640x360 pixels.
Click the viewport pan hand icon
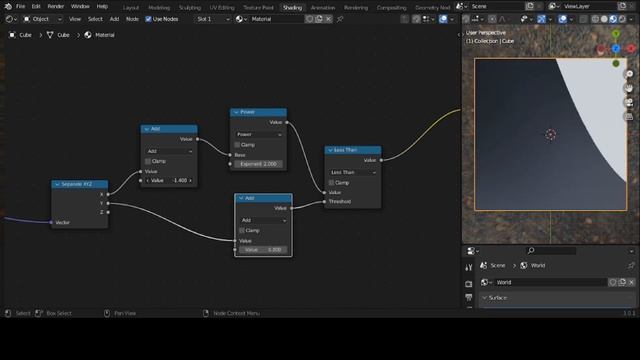[x=629, y=88]
